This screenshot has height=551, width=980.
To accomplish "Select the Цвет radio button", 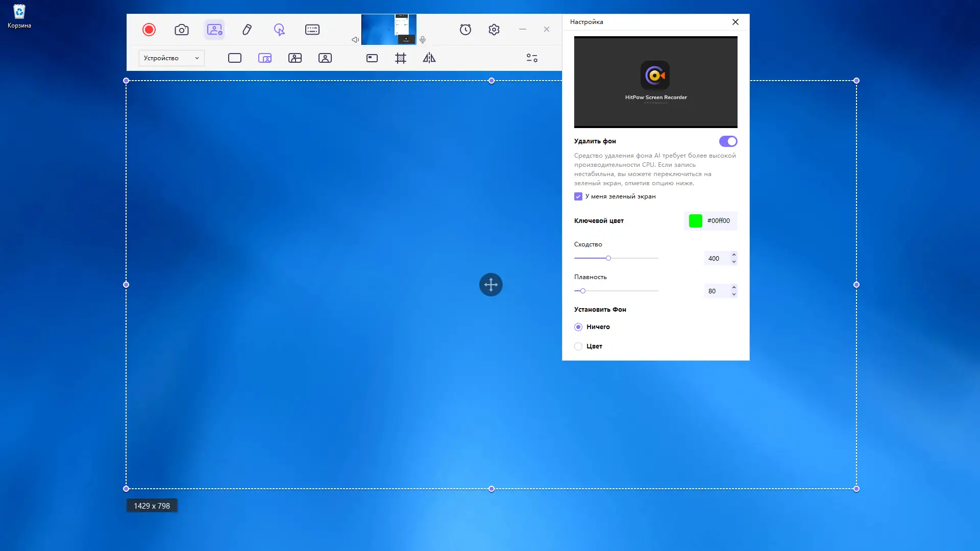I will tap(578, 346).
